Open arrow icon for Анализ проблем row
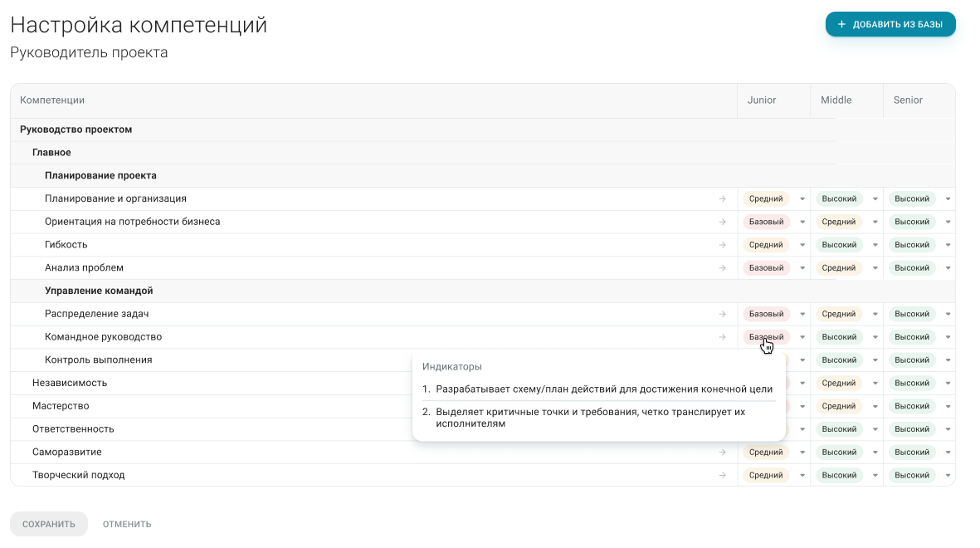 (x=723, y=267)
